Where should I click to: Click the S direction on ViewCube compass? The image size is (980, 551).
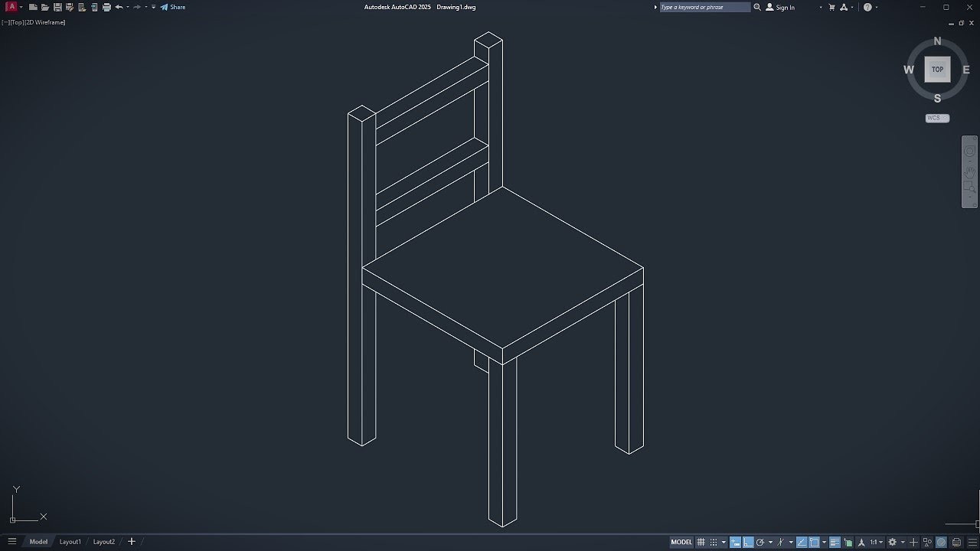pyautogui.click(x=937, y=98)
